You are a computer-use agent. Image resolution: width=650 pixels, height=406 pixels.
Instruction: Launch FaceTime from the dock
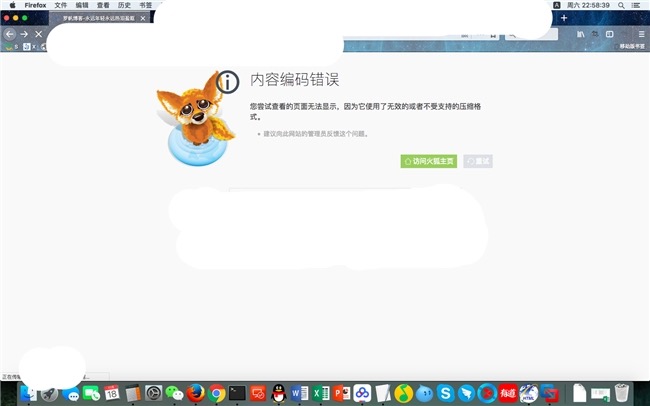(91, 393)
